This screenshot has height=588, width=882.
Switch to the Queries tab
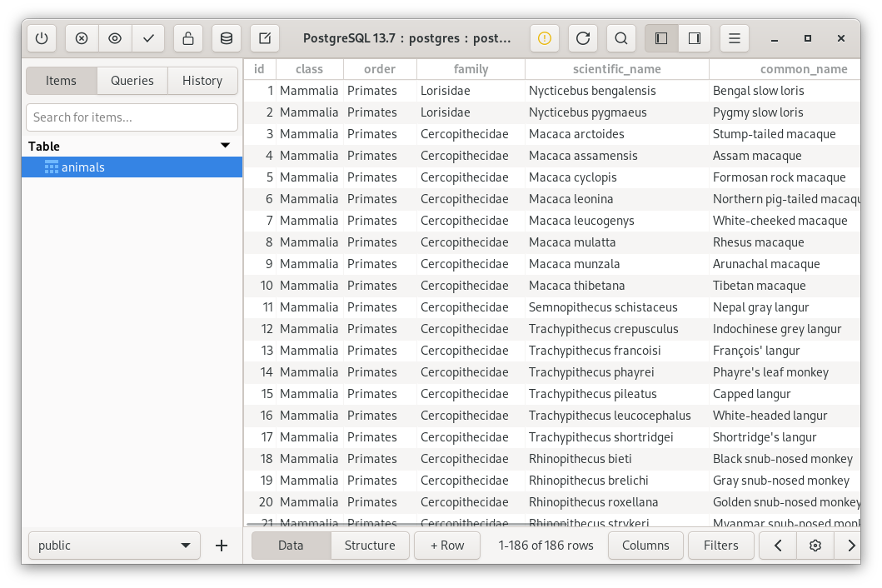click(132, 81)
